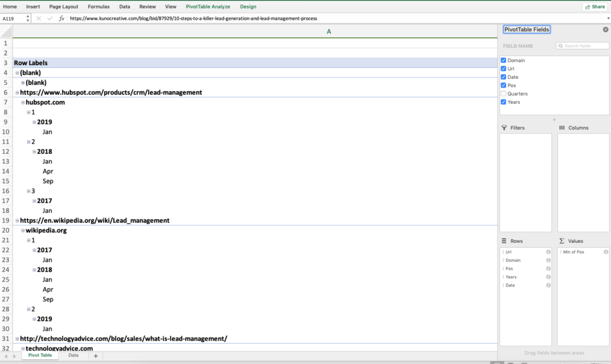Uncheck the Pos field checkbox
Screen dimensions: 611x364
(504, 85)
